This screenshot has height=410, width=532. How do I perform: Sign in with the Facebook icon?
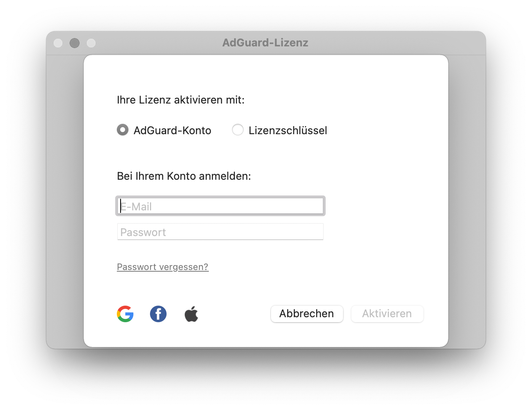click(x=158, y=314)
